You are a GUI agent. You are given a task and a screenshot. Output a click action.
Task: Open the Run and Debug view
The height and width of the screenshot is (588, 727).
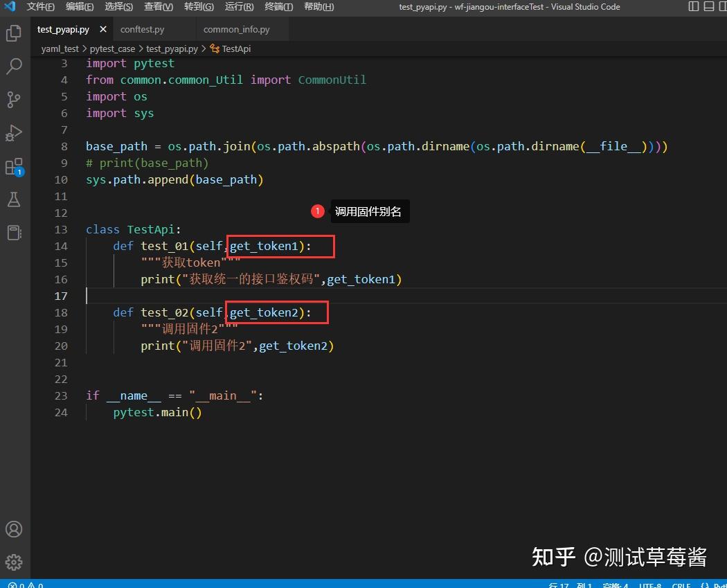[x=14, y=132]
